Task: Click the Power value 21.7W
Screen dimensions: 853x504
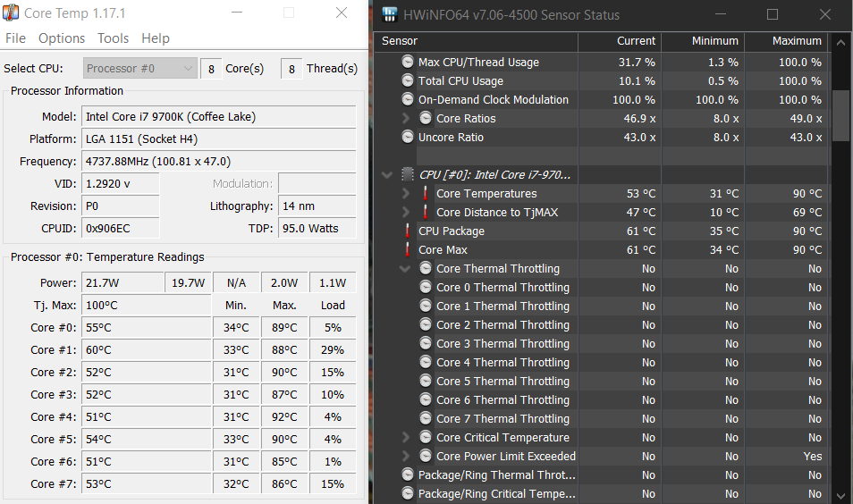Action: click(122, 283)
